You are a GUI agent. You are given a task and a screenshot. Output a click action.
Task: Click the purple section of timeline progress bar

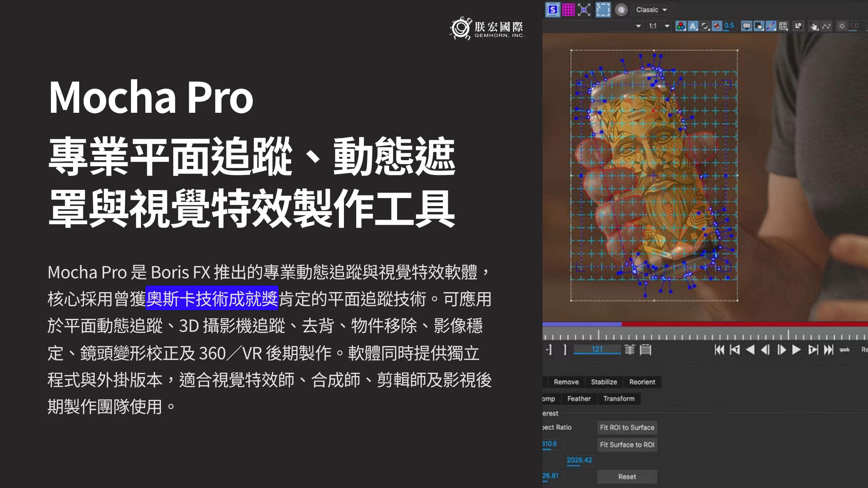click(582, 324)
